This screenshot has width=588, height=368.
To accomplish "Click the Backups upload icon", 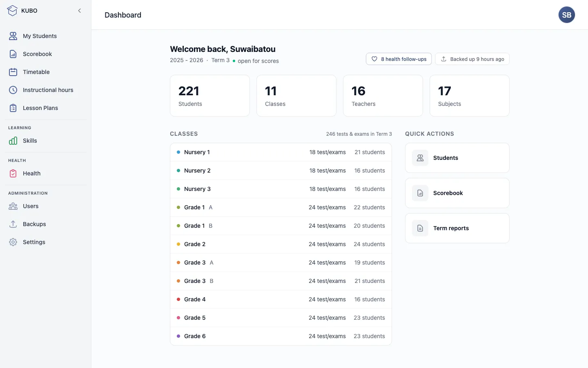I will 13,224.
